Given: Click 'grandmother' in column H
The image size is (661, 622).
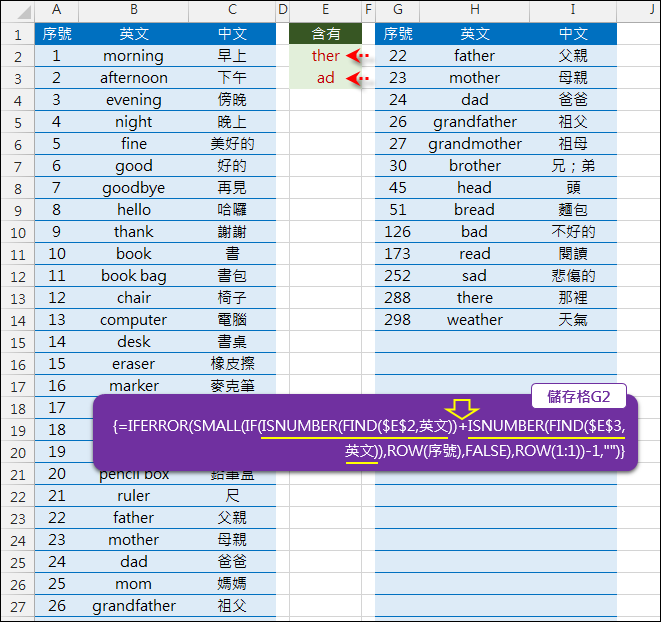Looking at the screenshot, I should pyautogui.click(x=475, y=144).
